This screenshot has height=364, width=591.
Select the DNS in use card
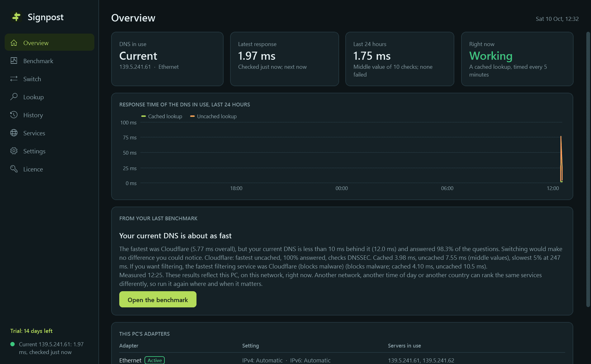[167, 59]
